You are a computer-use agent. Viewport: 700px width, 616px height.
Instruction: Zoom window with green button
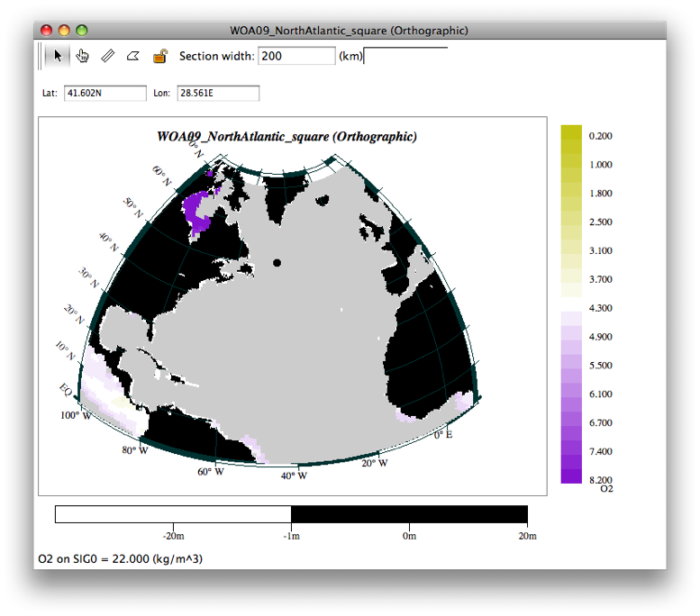point(82,31)
